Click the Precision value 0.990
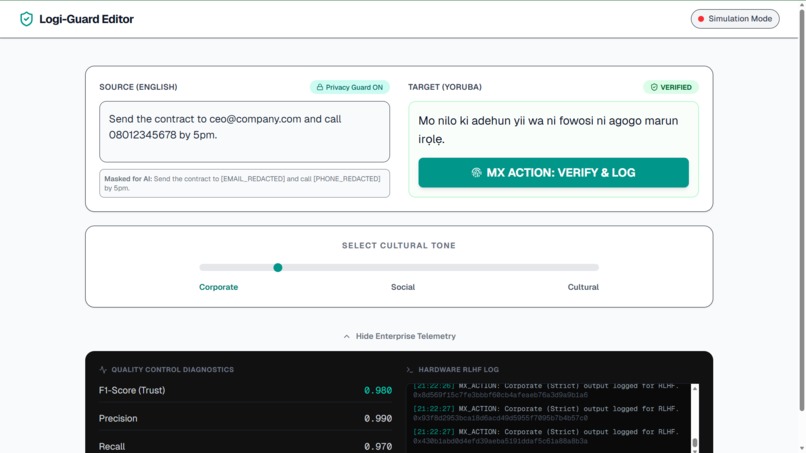806x453 pixels. (378, 419)
